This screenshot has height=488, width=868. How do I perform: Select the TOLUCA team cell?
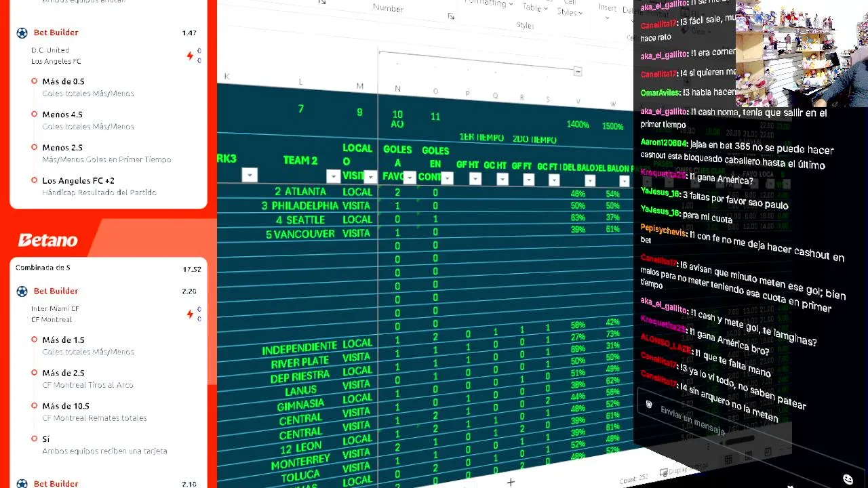pyautogui.click(x=300, y=476)
